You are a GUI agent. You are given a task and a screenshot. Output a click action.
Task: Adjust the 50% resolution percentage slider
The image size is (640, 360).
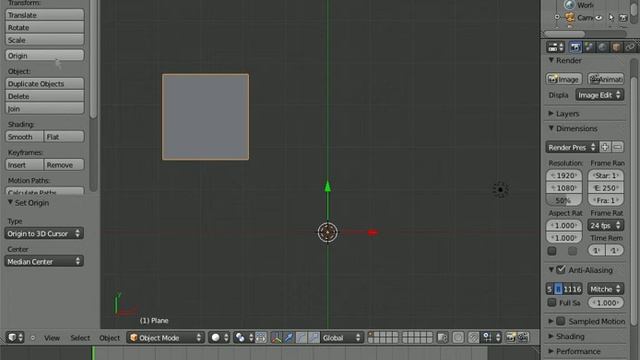[x=564, y=200]
